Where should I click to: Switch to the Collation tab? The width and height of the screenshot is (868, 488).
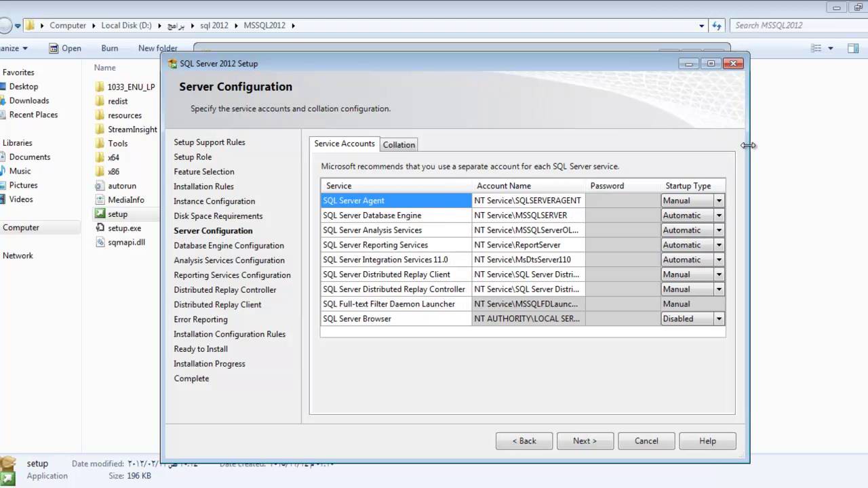click(399, 145)
